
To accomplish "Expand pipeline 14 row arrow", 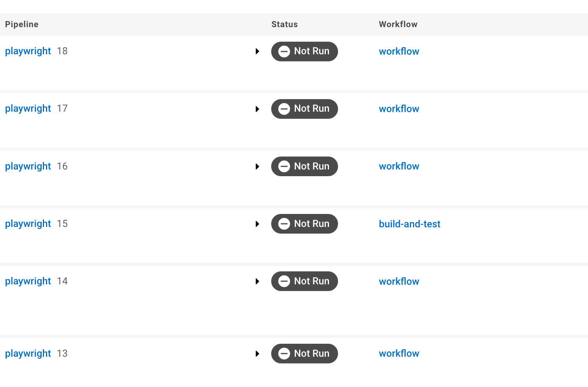I will coord(257,281).
